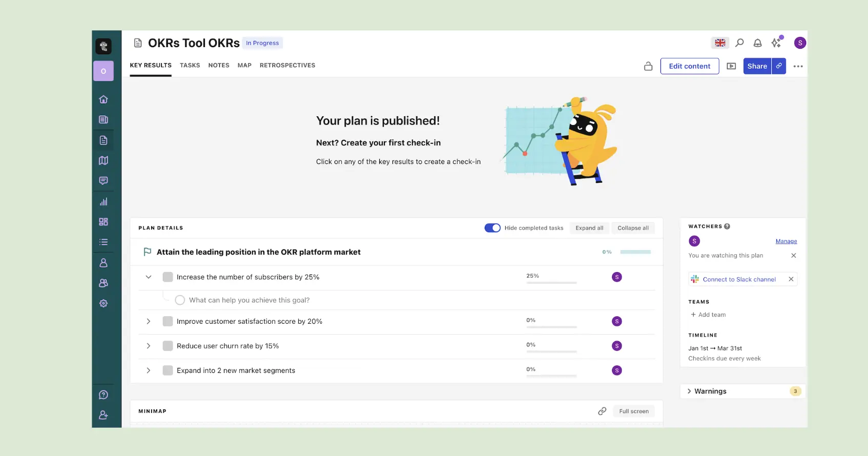
Task: Click the Warnings count badge '3'
Action: [x=795, y=391]
